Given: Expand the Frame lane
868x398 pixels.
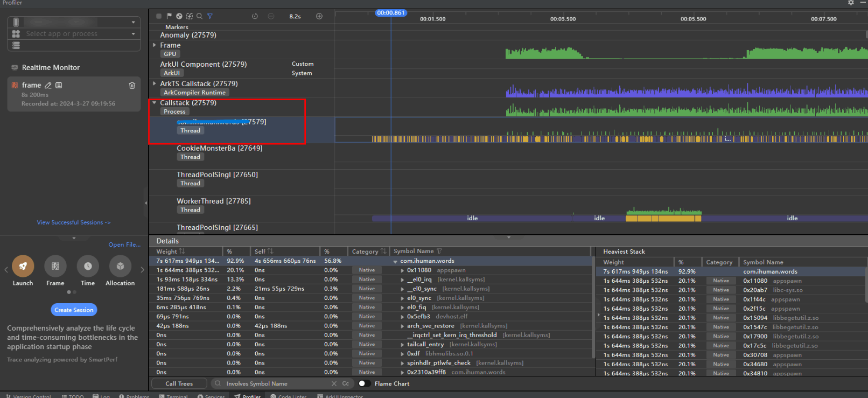Looking at the screenshot, I should coord(155,45).
